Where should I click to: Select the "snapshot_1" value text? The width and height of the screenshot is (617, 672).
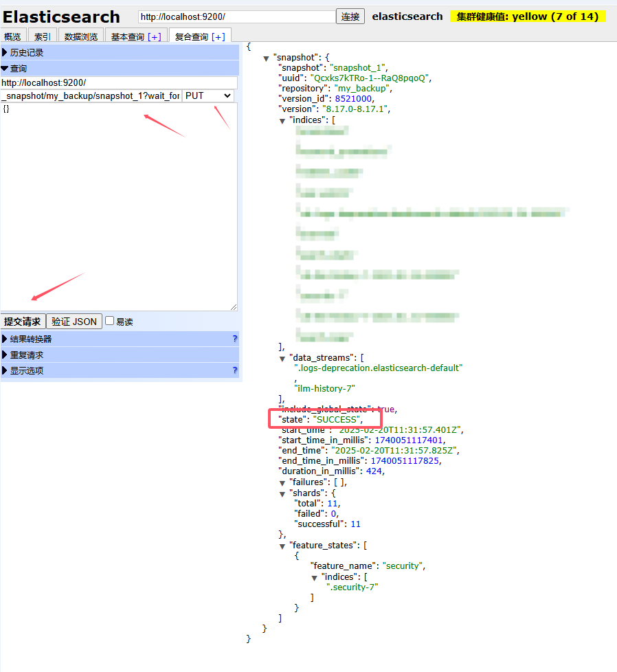click(x=358, y=68)
